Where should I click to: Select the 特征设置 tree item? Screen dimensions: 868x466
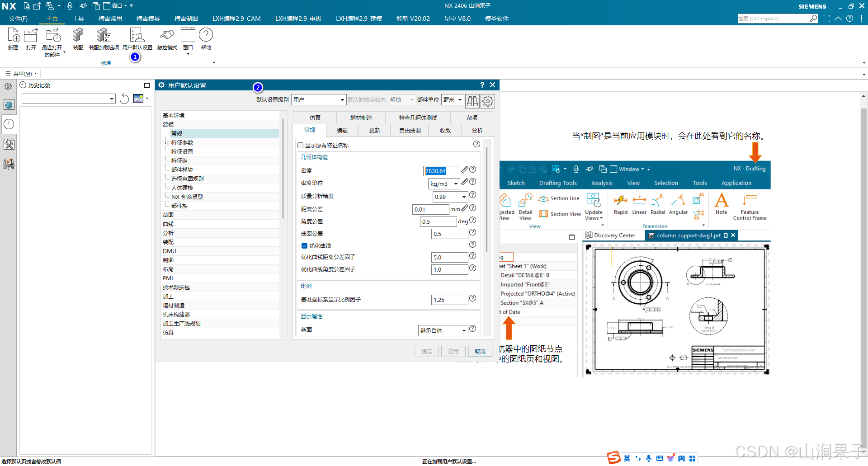[182, 152]
